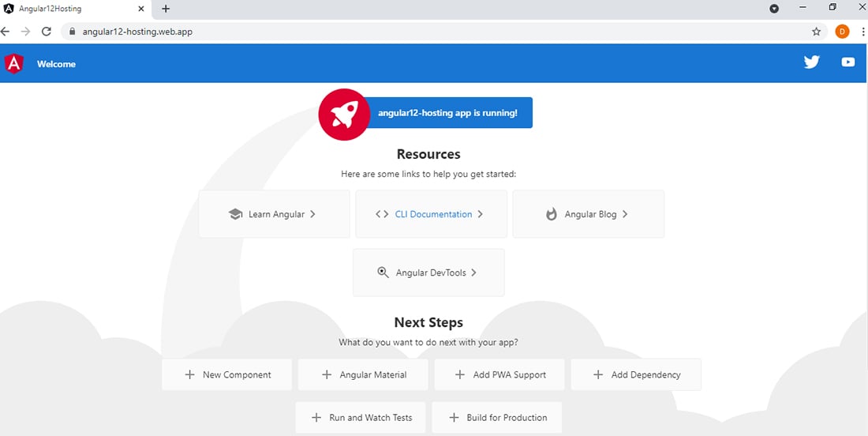Click the Resources heading
The image size is (868, 436).
pos(428,154)
